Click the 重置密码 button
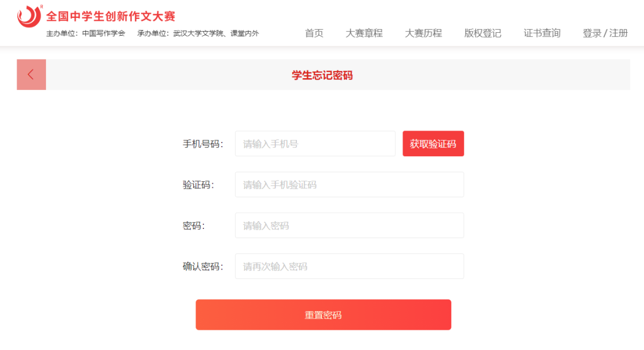 (x=323, y=315)
